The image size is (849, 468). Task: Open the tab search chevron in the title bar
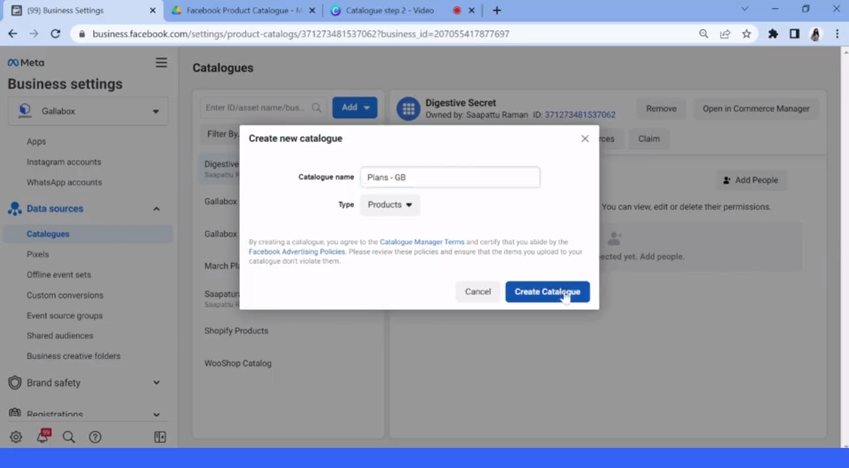click(x=744, y=9)
